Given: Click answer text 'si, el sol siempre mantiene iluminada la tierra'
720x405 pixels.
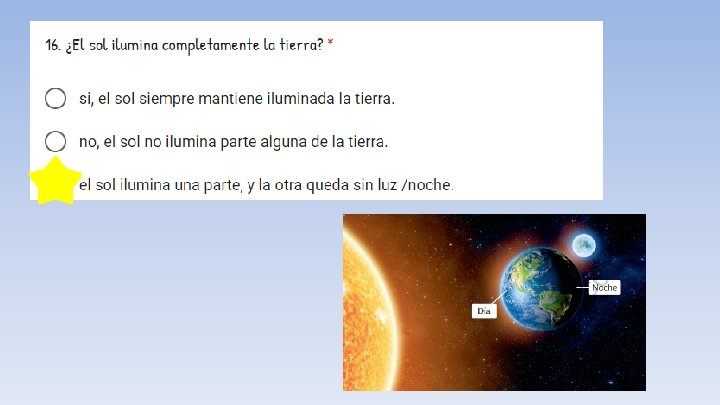Looking at the screenshot, I should [x=237, y=98].
